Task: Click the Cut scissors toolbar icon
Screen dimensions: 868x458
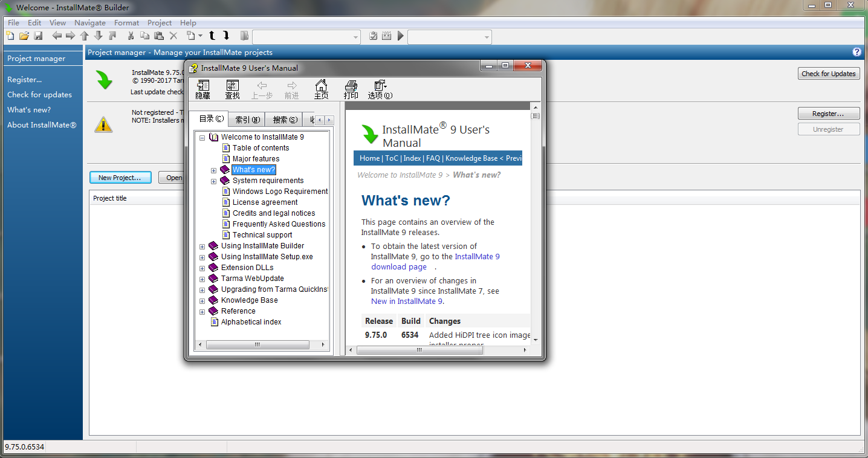Action: pyautogui.click(x=131, y=36)
